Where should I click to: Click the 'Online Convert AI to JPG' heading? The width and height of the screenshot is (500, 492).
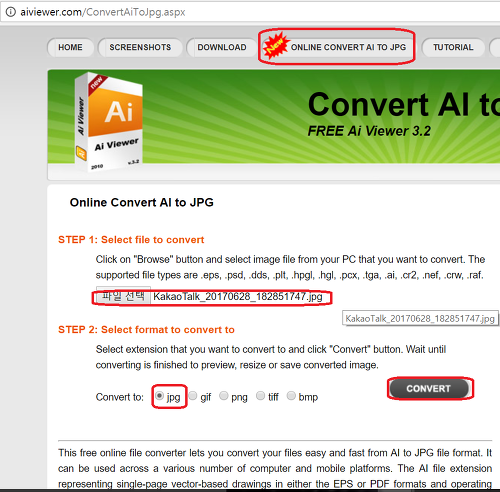click(x=142, y=202)
